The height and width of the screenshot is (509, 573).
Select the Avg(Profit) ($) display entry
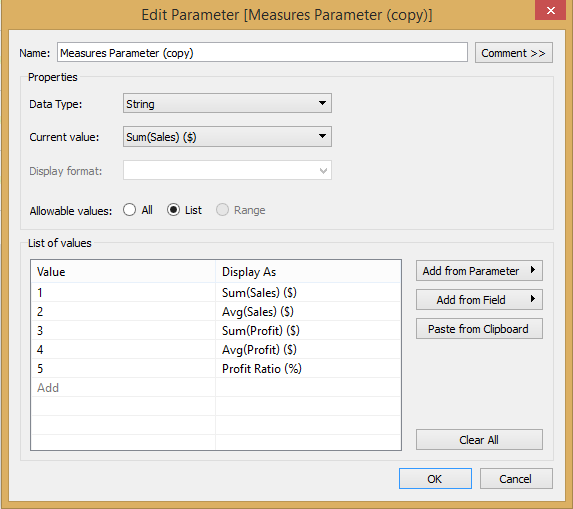pos(259,350)
